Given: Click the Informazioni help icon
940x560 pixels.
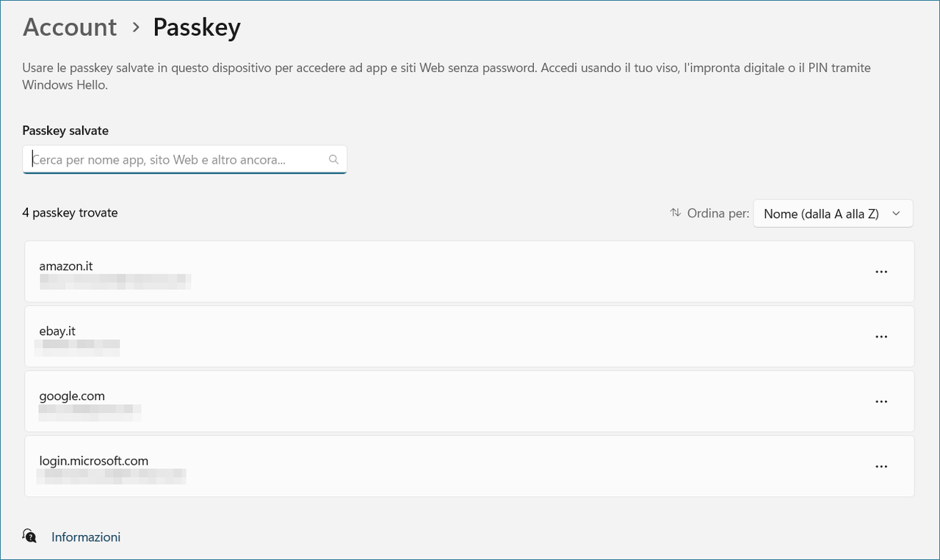Looking at the screenshot, I should click(29, 537).
